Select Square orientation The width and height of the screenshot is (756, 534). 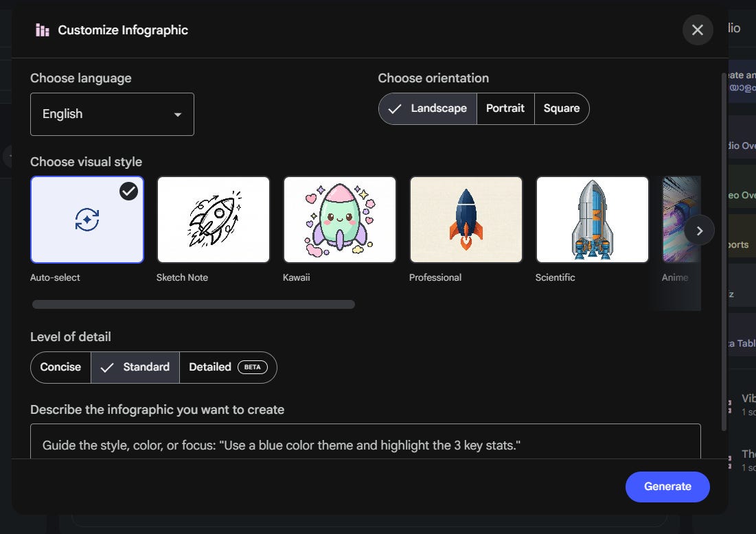tap(562, 108)
